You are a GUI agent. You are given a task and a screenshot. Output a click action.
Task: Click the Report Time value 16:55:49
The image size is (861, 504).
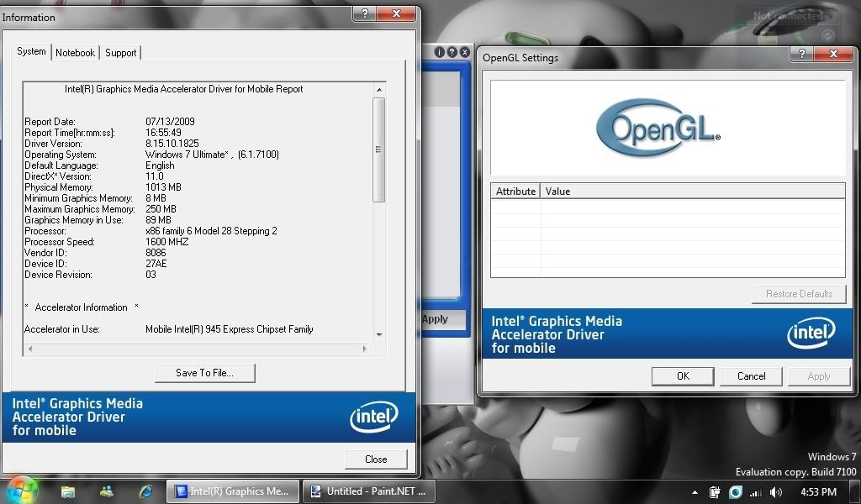click(x=164, y=133)
